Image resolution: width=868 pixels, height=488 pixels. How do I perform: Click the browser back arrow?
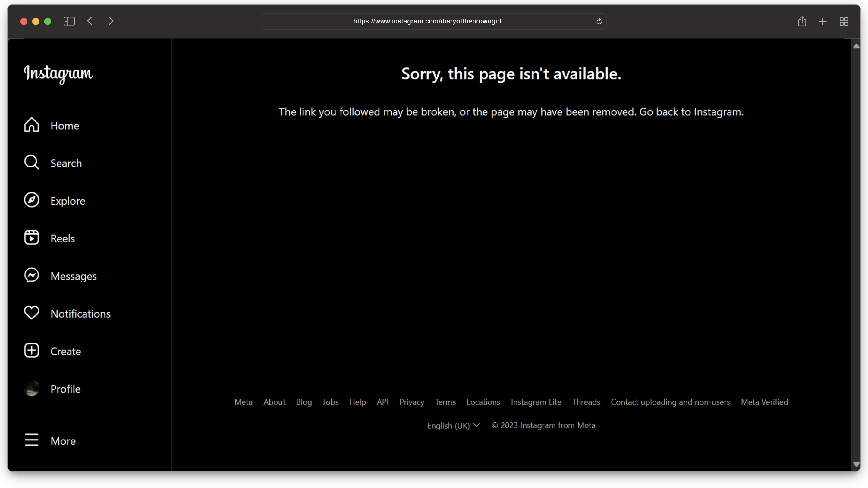(x=90, y=21)
